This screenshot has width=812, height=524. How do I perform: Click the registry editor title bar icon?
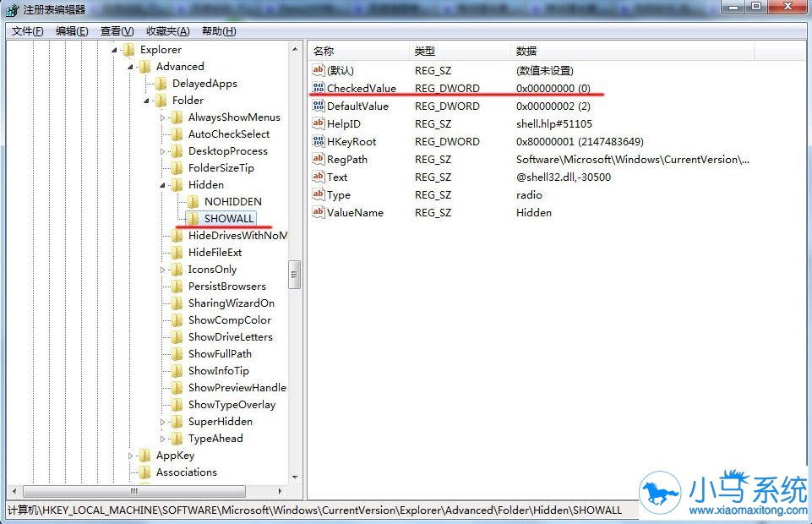click(13, 10)
